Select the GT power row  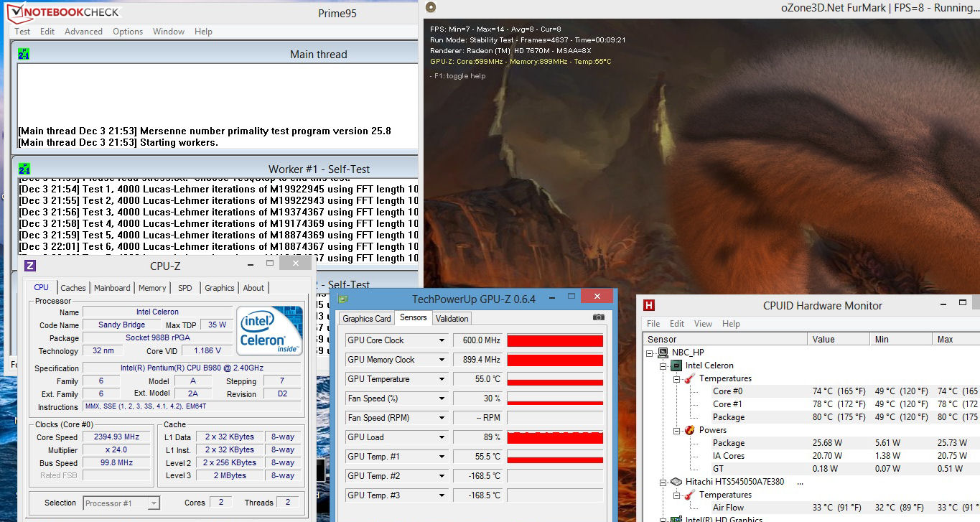coord(811,469)
